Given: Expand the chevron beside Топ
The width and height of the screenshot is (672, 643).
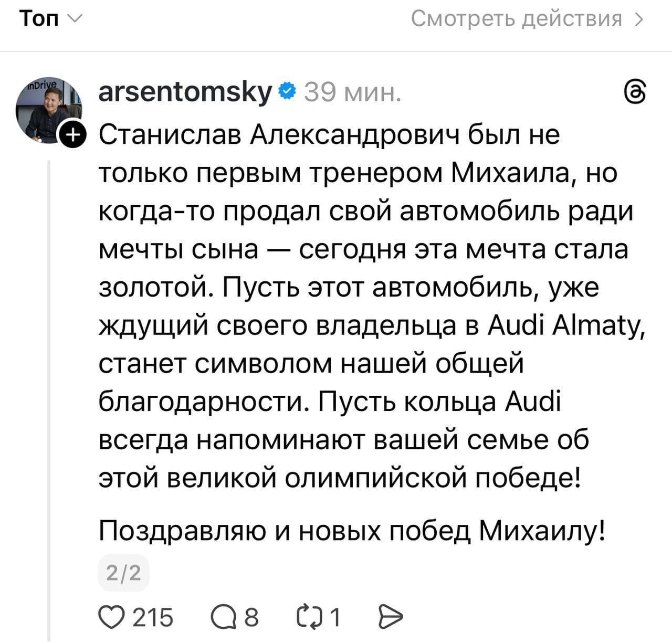Looking at the screenshot, I should tap(75, 19).
